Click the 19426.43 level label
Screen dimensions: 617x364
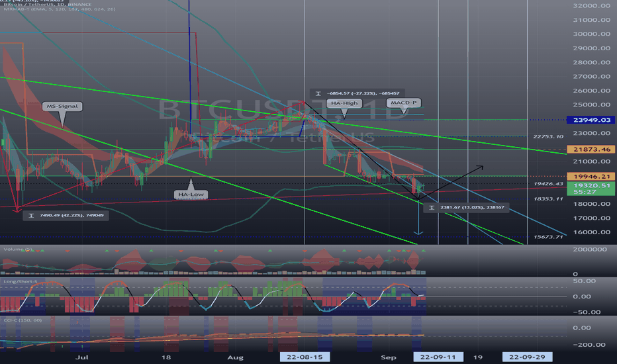click(548, 184)
